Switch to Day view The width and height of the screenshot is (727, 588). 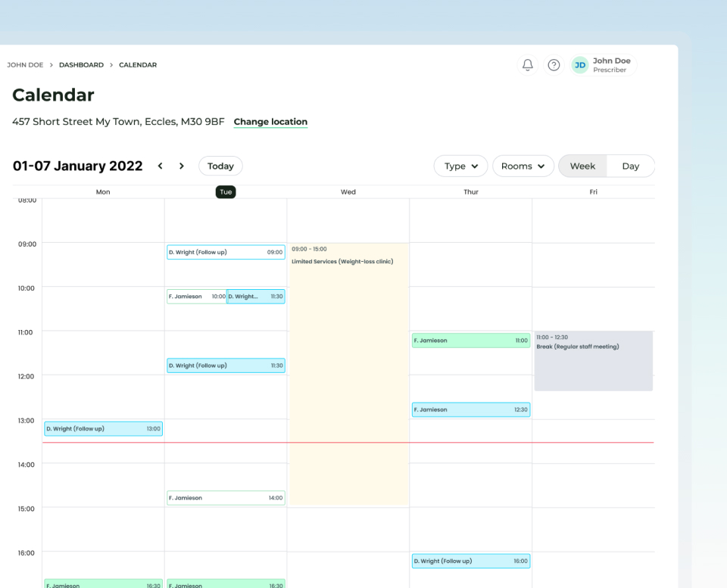[631, 166]
